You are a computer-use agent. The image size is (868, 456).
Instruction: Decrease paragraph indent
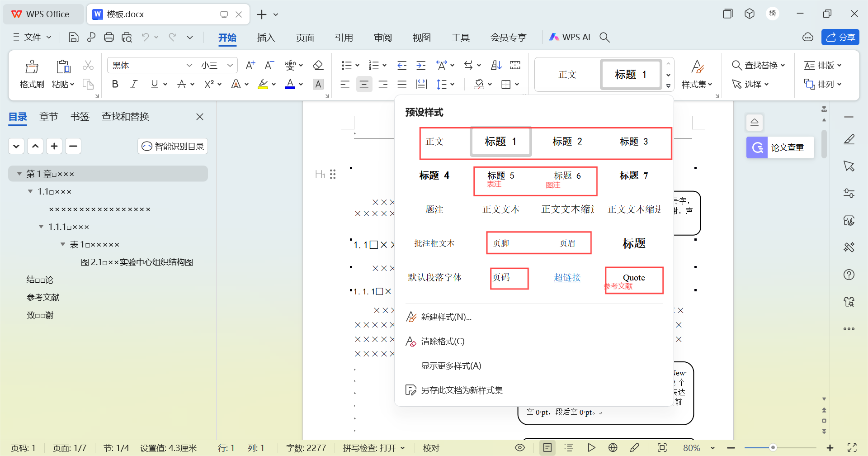pyautogui.click(x=402, y=65)
